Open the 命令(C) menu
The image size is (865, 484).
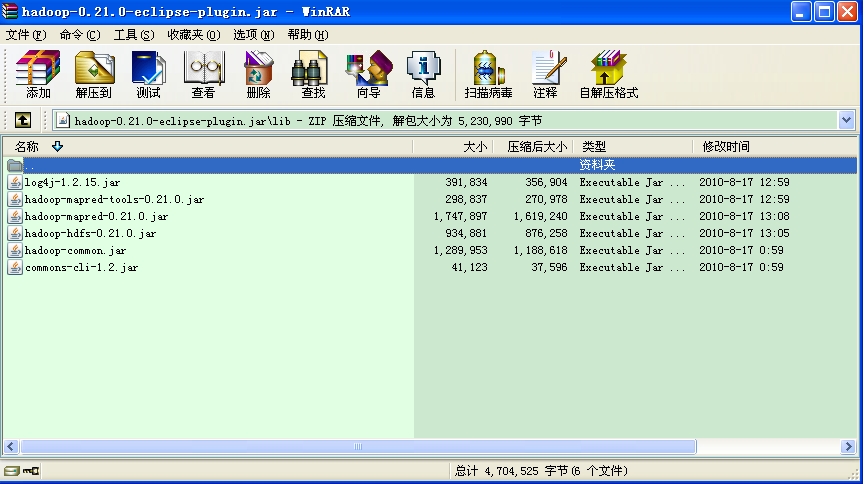point(80,35)
